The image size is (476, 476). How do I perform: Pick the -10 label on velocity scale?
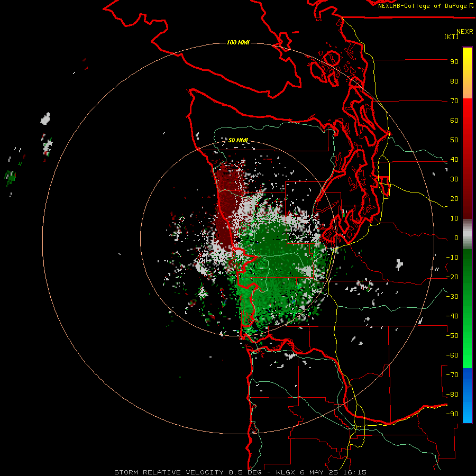tap(452, 258)
